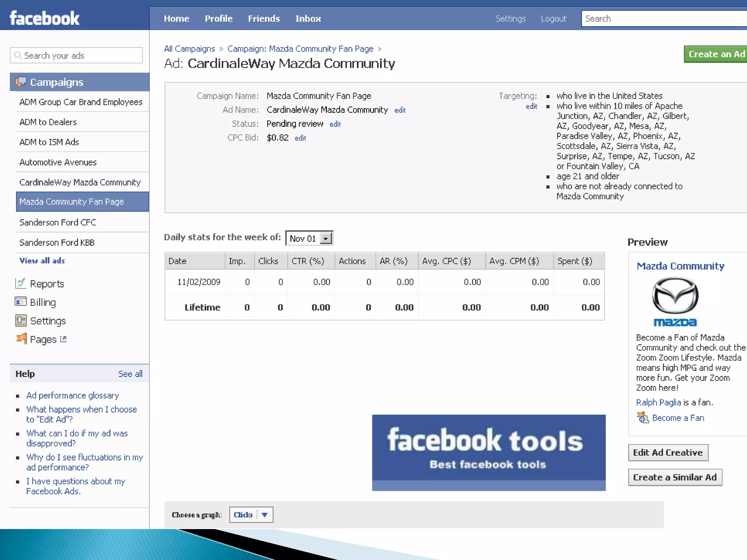Click the Edit Ad Creative button
Image resolution: width=747 pixels, height=560 pixels.
pos(667,452)
